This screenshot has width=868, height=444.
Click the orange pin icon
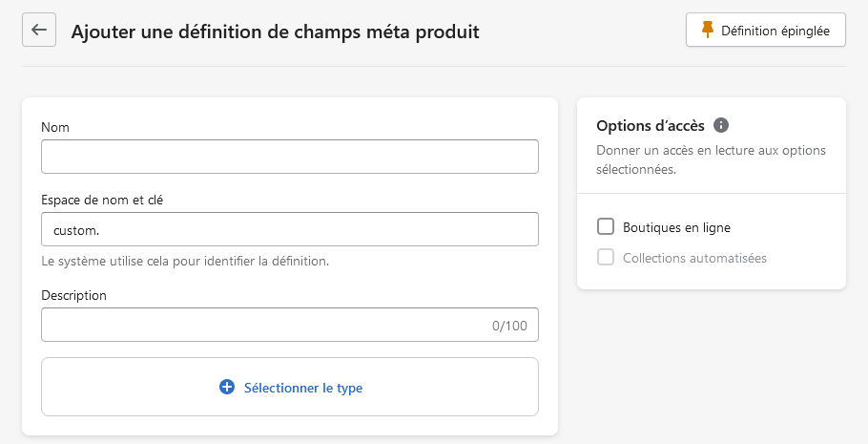tap(707, 30)
